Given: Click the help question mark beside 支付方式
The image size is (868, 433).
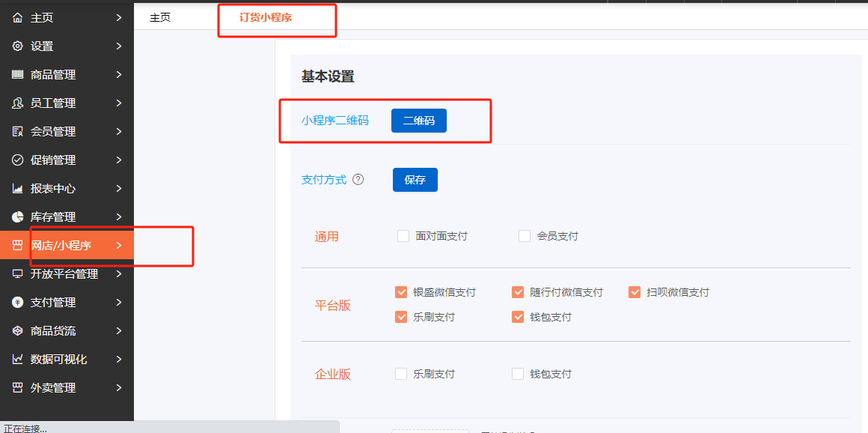Looking at the screenshot, I should (x=358, y=180).
